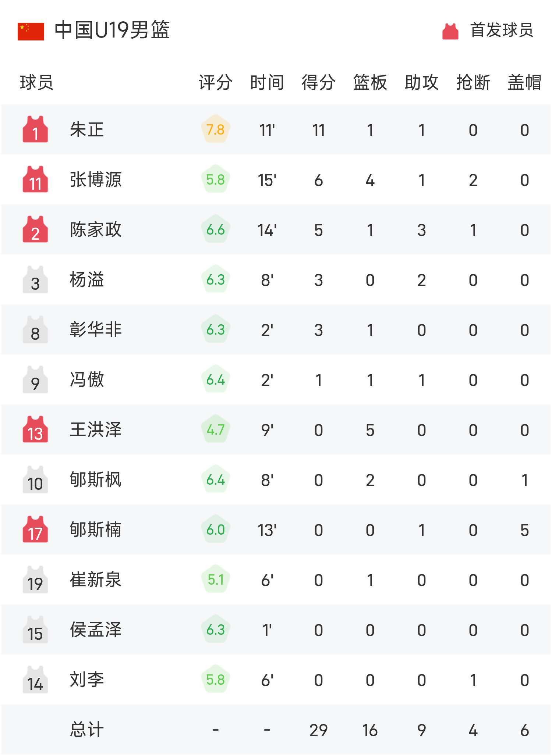
Task: Open player 郇斯楠 profile
Action: tap(96, 530)
